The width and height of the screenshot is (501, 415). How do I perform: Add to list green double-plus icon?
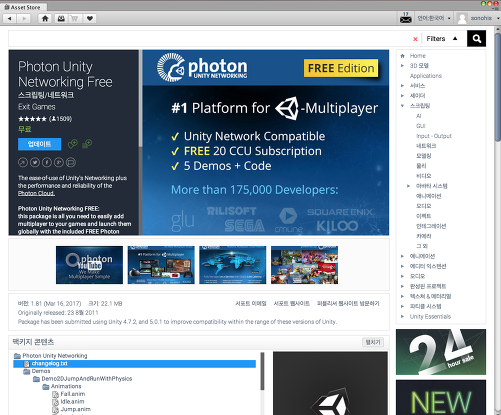87,144
